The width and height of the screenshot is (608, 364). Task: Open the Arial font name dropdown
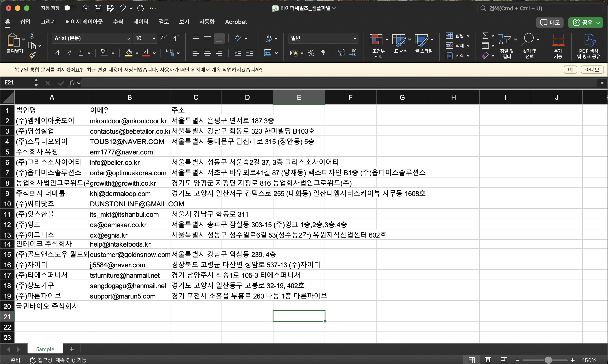pyautogui.click(x=128, y=39)
